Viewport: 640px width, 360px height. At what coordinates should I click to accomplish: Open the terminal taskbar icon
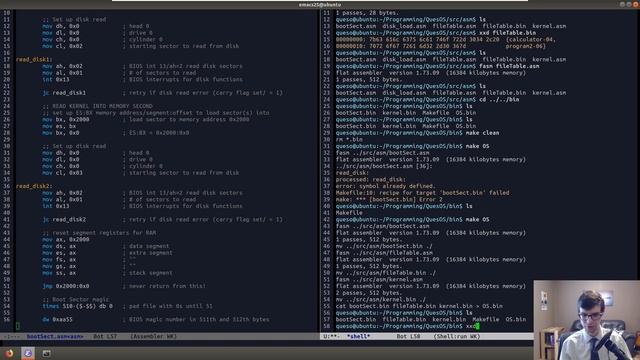click(46, 353)
